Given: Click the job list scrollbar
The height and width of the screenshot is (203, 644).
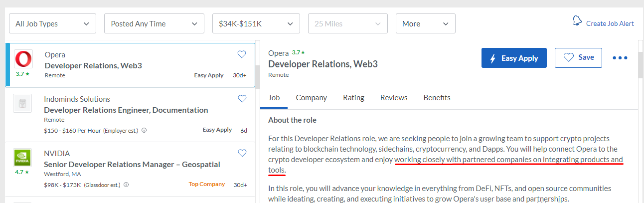Looking at the screenshot, I should click(x=257, y=76).
